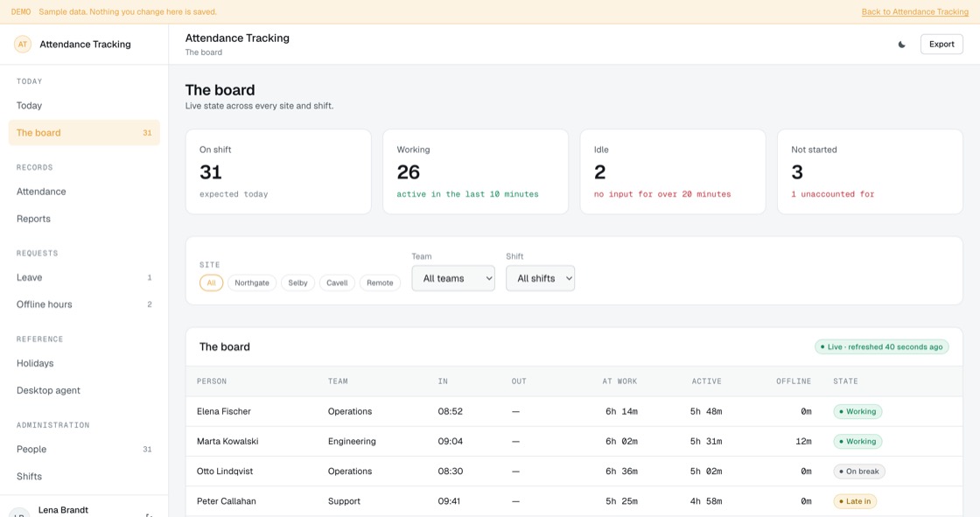Select Peter Callahan's name
980x517 pixels.
click(227, 501)
